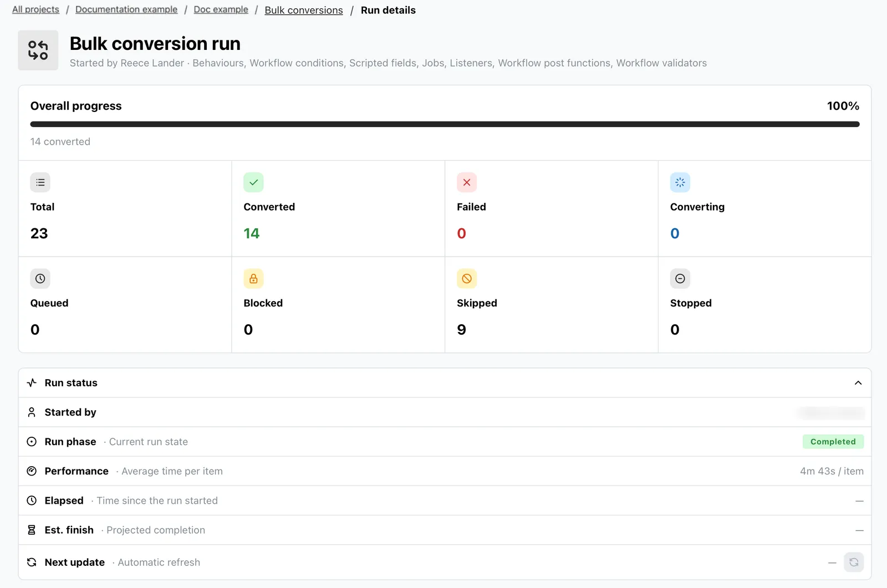Viewport: 887px width, 588px height.
Task: Click 'Current run state' description
Action: click(x=149, y=442)
